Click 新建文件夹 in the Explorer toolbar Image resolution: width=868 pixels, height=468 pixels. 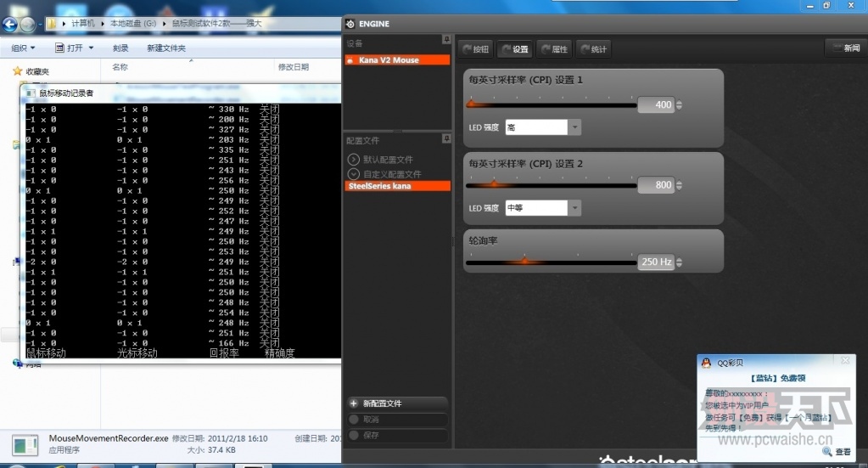(x=166, y=48)
